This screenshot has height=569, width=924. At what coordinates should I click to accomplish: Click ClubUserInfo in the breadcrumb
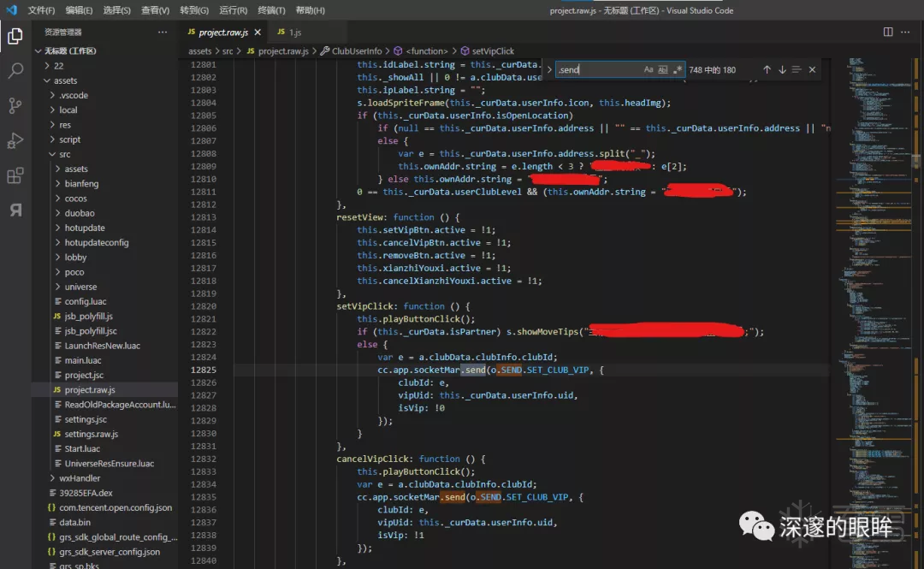click(357, 51)
